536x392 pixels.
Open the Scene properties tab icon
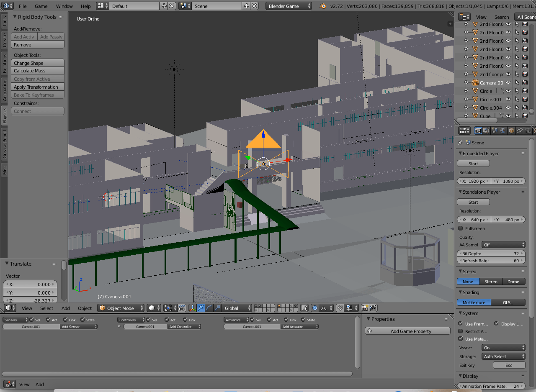click(495, 131)
